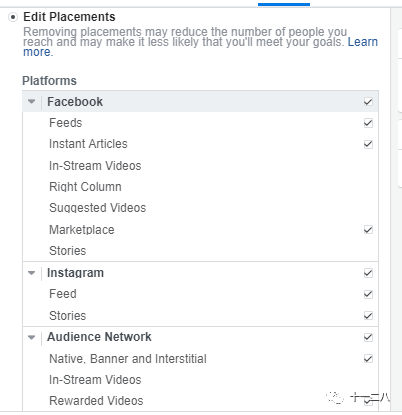
Task: Select the Rewarded Videos placement row
Action: click(x=200, y=401)
